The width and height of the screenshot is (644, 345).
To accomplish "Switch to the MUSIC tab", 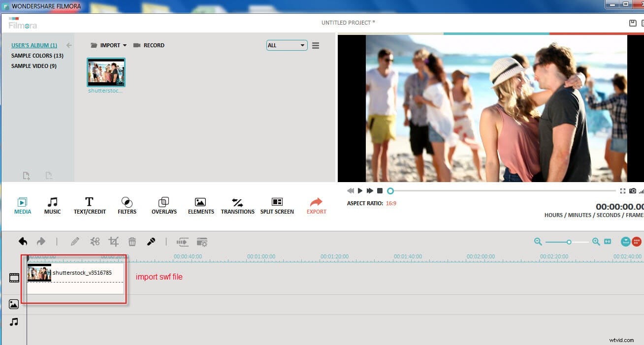I will (52, 204).
